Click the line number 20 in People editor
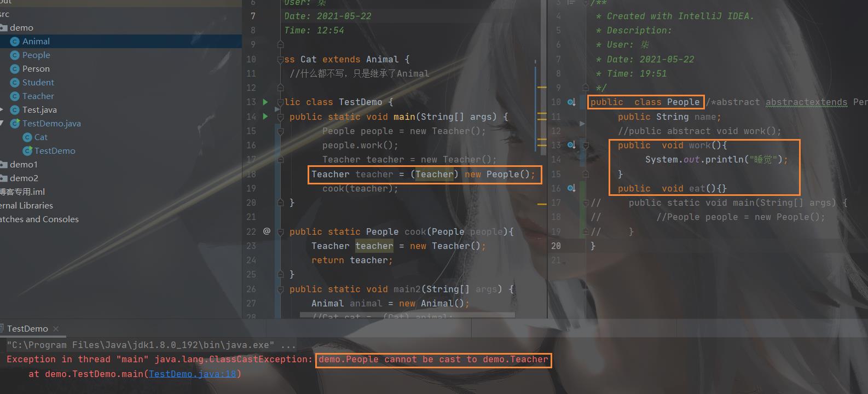 tap(555, 246)
